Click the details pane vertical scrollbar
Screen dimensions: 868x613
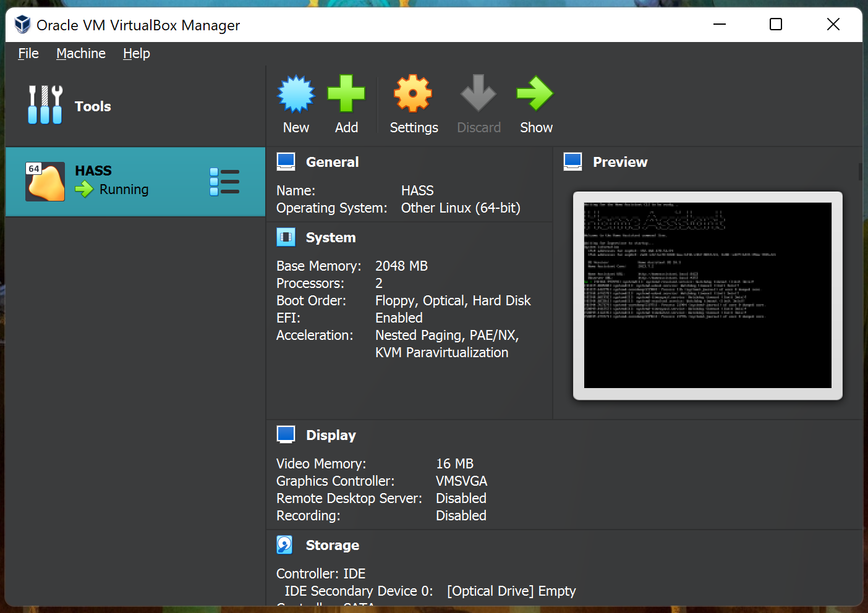[859, 172]
